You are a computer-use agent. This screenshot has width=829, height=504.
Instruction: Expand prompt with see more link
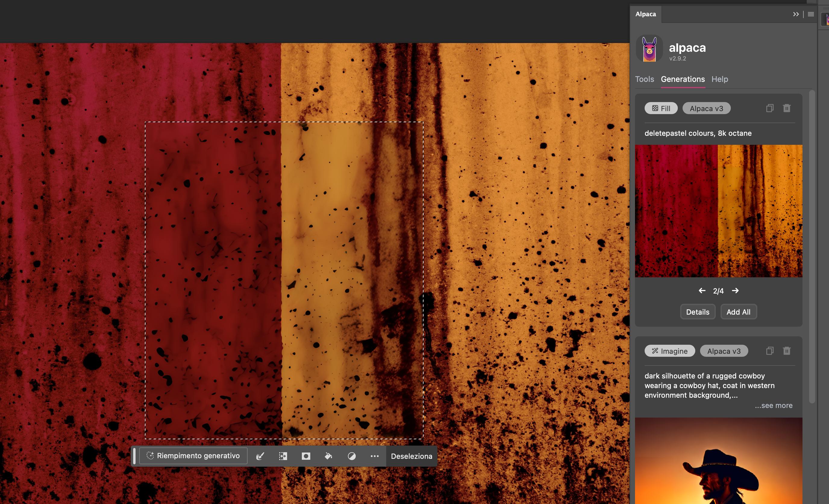tap(773, 406)
